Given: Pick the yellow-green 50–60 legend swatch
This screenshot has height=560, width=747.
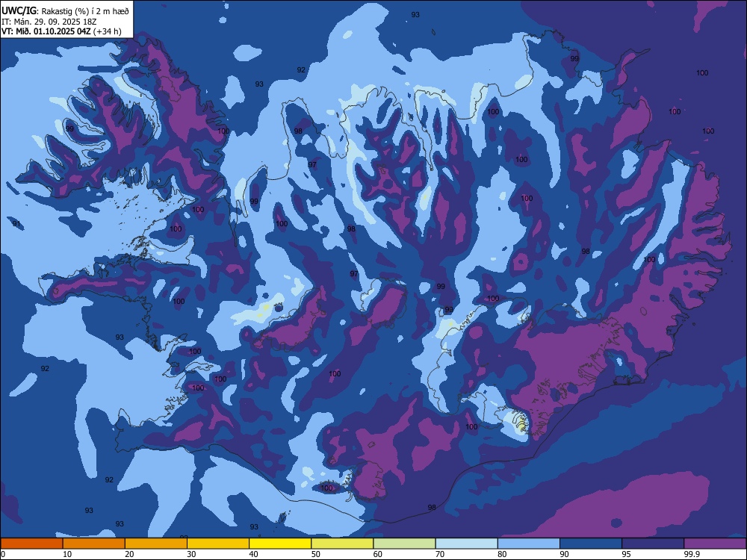Looking at the screenshot, I should [343, 544].
